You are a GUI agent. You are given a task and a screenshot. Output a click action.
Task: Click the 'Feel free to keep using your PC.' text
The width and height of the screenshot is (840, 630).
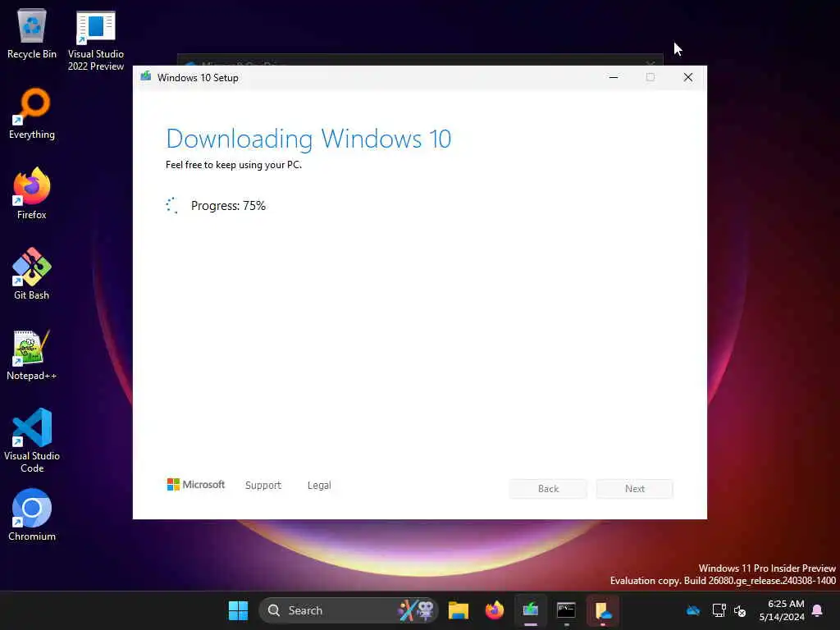pos(234,165)
